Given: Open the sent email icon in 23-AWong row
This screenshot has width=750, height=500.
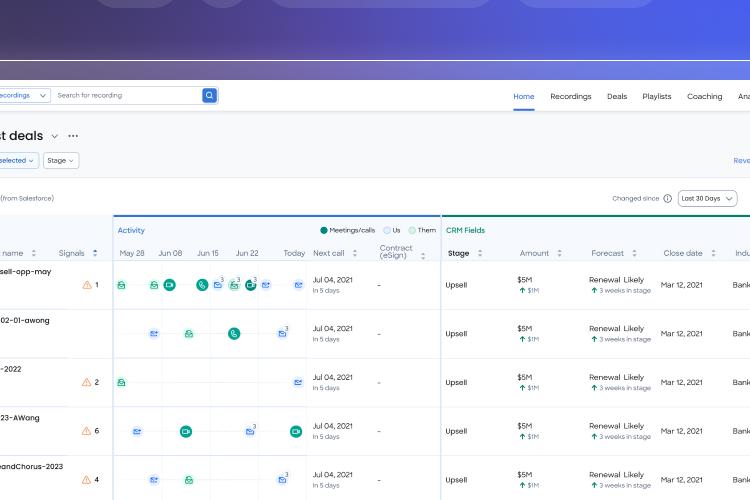Looking at the screenshot, I should [137, 432].
